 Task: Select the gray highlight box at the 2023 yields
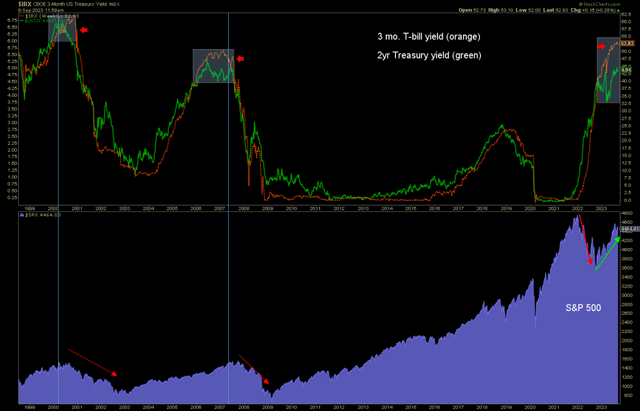pyautogui.click(x=608, y=70)
